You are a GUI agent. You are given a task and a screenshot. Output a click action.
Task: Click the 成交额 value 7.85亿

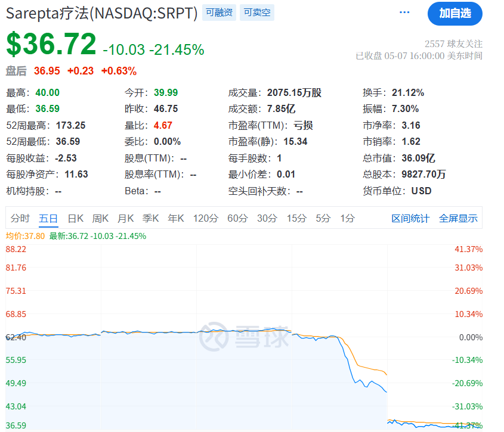[x=281, y=108]
